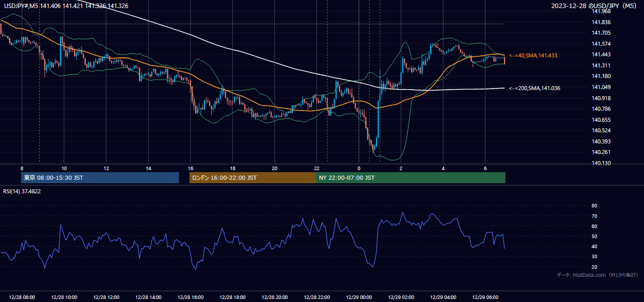
Task: Click the 12/28 22:00 date label
Action: (x=316, y=297)
